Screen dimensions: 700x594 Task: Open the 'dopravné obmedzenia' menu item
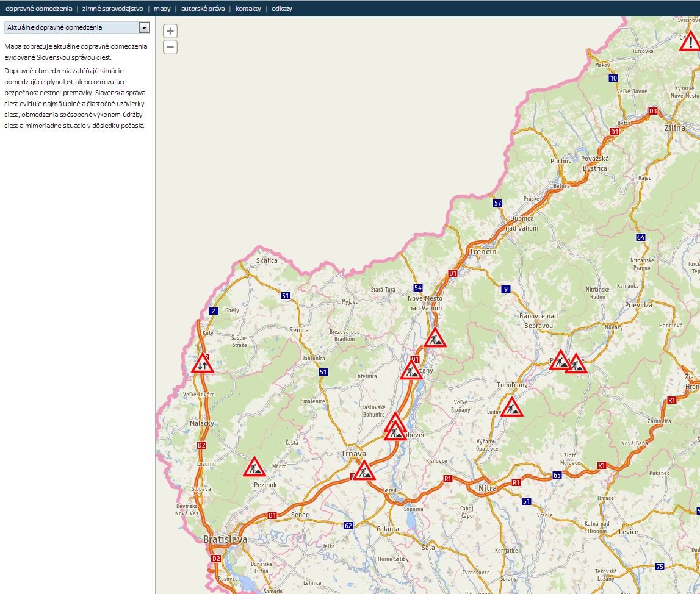(38, 9)
